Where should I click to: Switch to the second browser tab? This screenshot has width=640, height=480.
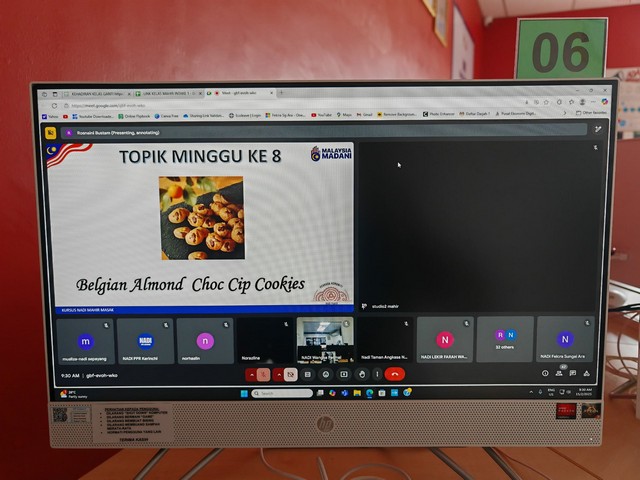(168, 93)
